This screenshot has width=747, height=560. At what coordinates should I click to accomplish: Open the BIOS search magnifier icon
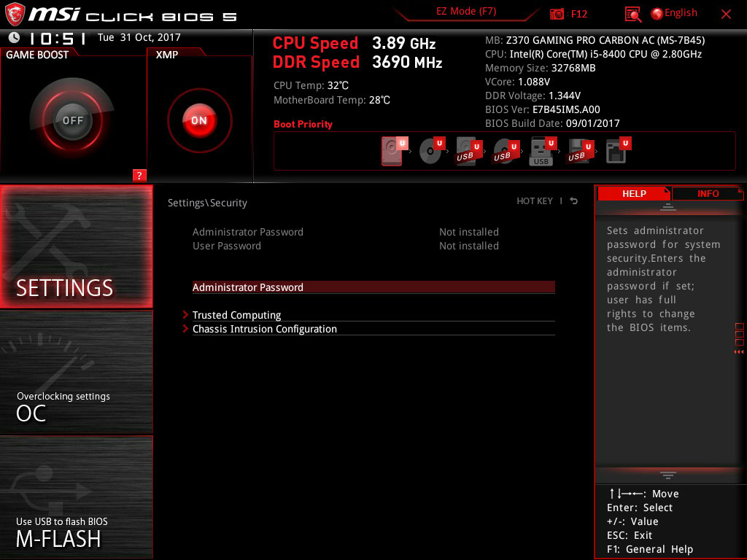632,15
